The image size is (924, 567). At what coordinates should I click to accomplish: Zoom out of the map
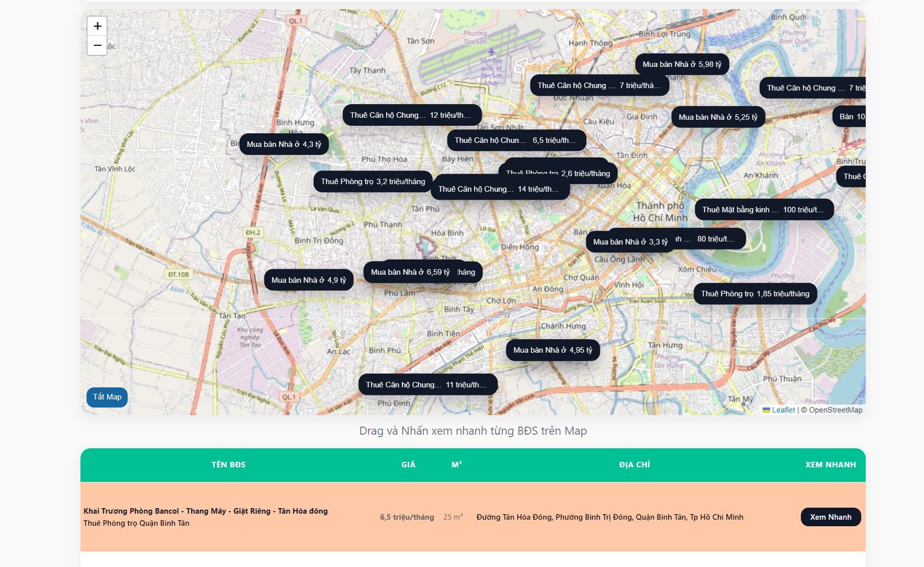click(x=98, y=45)
